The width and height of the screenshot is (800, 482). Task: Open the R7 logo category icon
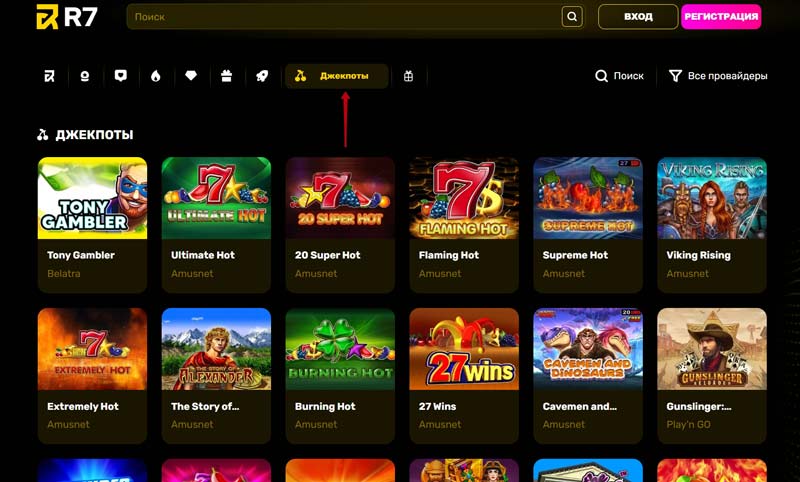pos(49,76)
